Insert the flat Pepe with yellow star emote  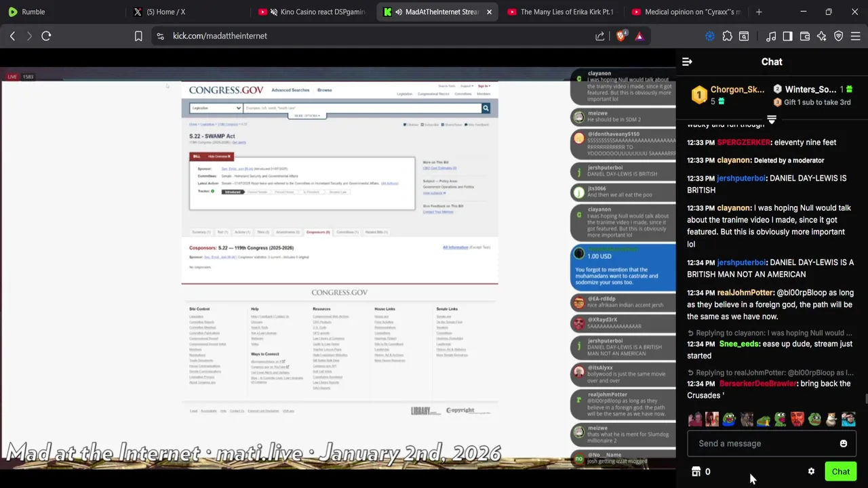coord(763,420)
